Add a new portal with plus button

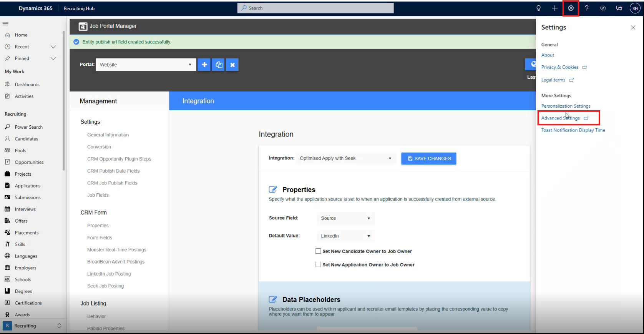pyautogui.click(x=204, y=65)
